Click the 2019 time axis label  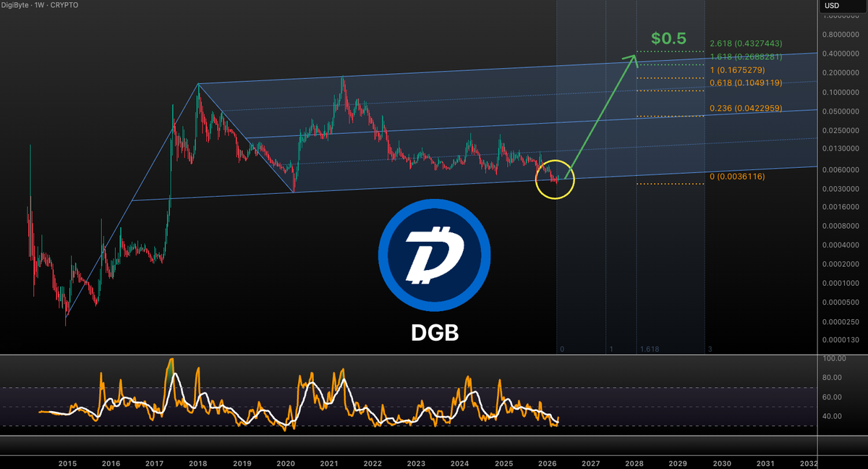(x=242, y=462)
